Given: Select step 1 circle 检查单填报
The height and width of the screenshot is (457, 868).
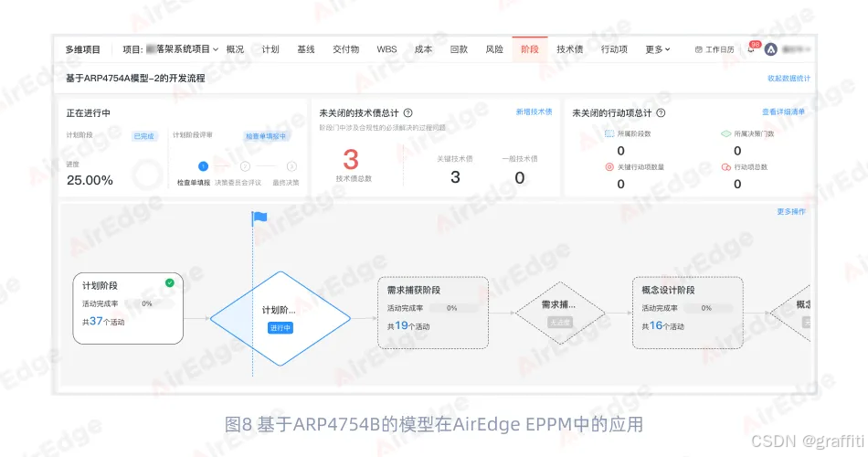Looking at the screenshot, I should (203, 166).
